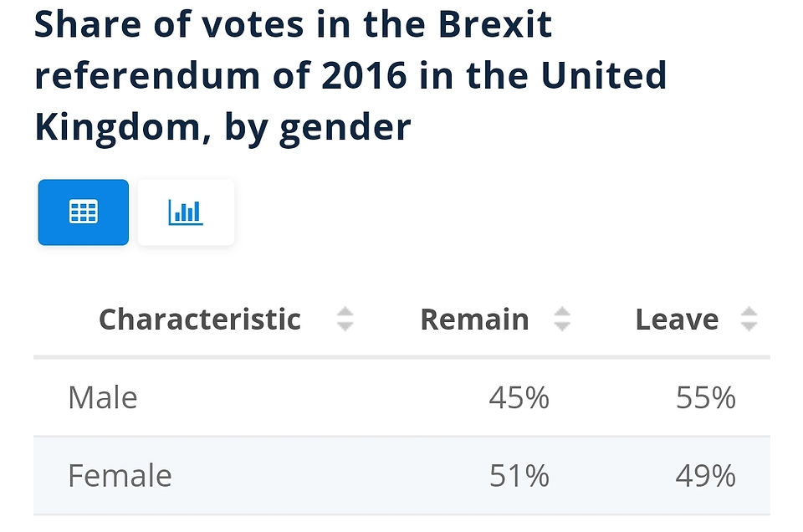Sort the Leave column using arrows
The width and height of the screenshot is (803, 532).
tap(749, 319)
